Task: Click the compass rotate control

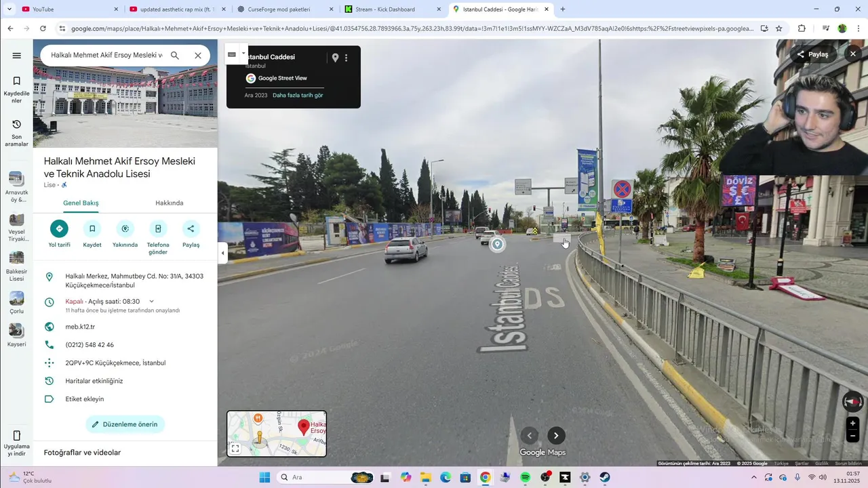Action: pyautogui.click(x=853, y=402)
